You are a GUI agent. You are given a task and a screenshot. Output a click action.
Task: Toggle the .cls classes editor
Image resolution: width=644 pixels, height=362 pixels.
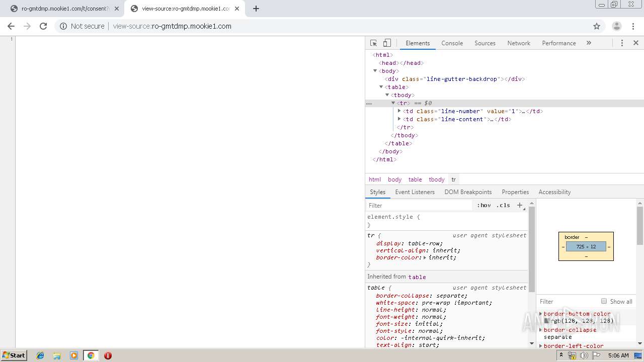(x=503, y=205)
